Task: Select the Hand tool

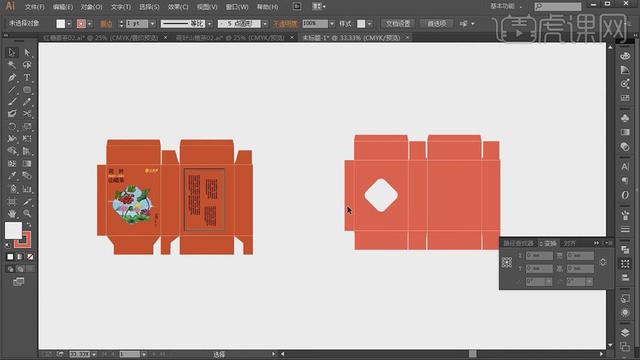Action: click(x=11, y=213)
